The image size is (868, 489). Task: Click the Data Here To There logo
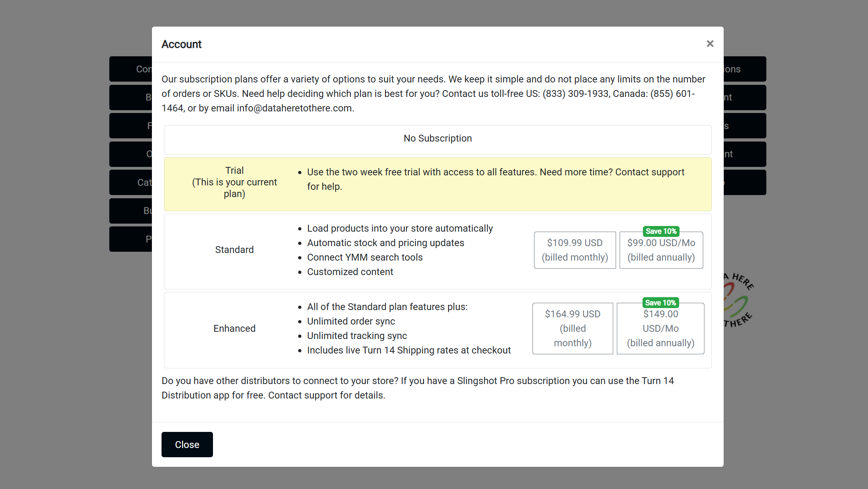(738, 300)
